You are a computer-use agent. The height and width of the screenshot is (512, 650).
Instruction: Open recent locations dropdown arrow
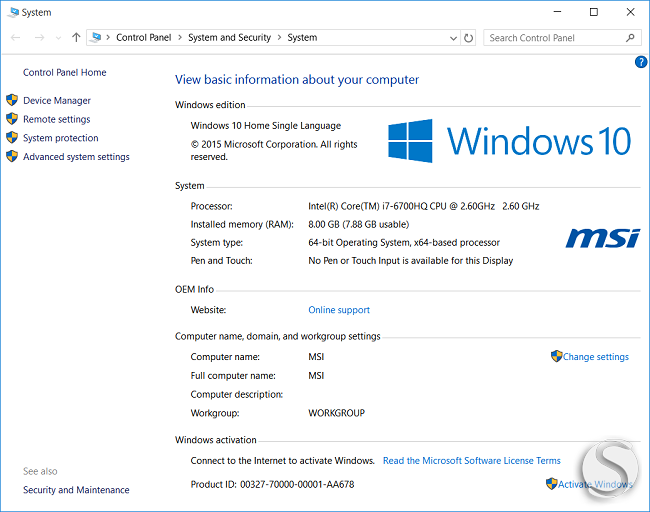58,38
